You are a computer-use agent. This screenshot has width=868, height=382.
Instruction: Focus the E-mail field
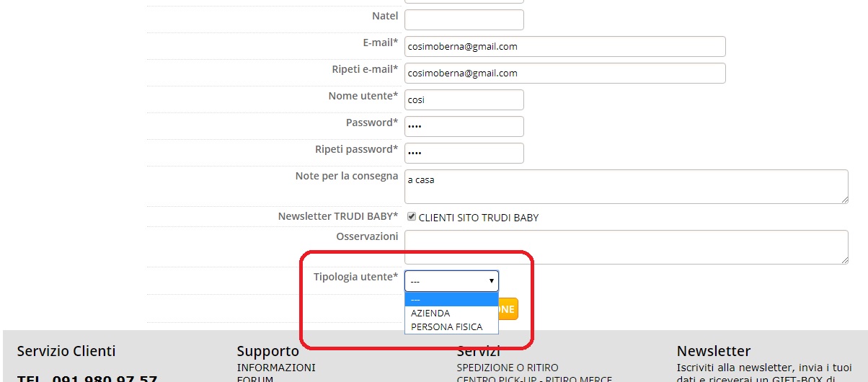564,47
